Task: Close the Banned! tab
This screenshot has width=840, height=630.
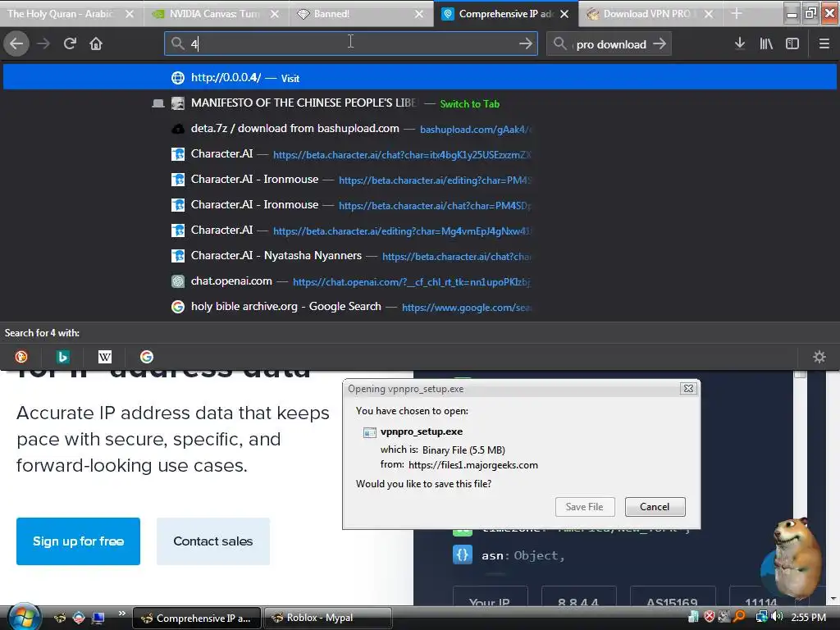Action: pyautogui.click(x=419, y=14)
